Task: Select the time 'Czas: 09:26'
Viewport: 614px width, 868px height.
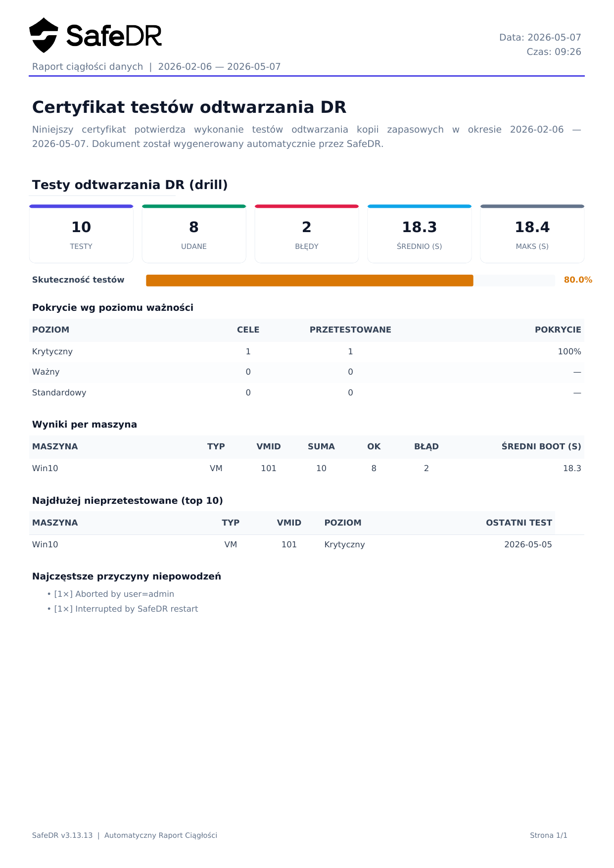Action: 554,52
